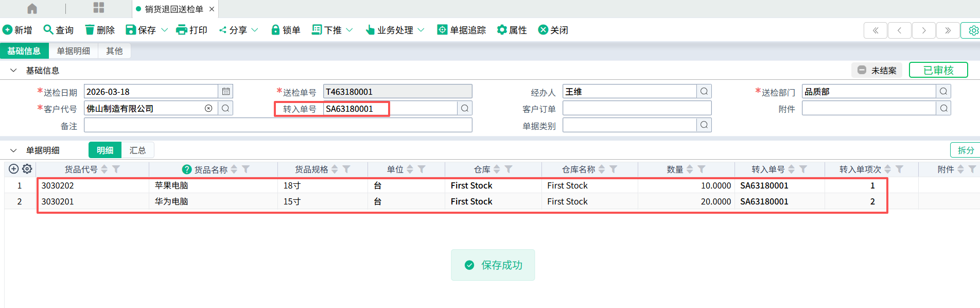Expand the 保存 save dropdown arrow
The image size is (980, 308).
point(165,30)
